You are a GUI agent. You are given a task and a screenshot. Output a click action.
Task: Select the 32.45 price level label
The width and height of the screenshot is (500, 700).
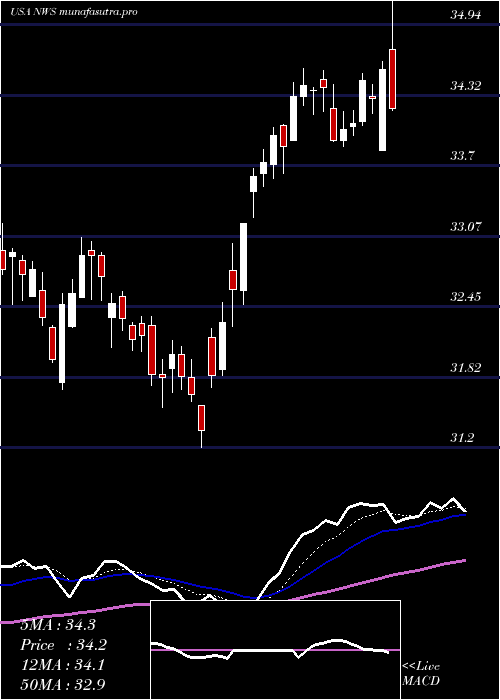(466, 296)
